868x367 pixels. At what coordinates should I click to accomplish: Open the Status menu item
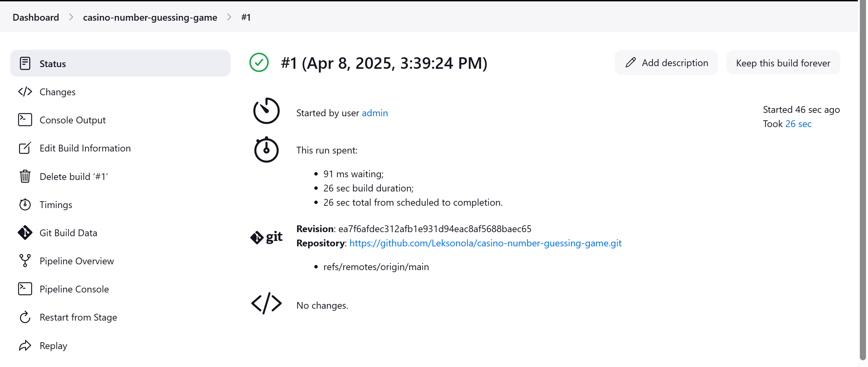(120, 63)
